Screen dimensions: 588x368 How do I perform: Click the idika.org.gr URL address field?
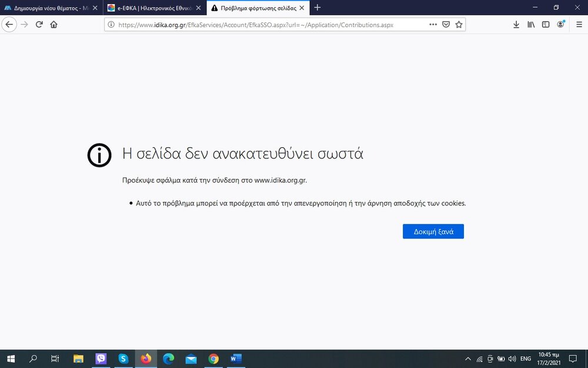pos(265,25)
